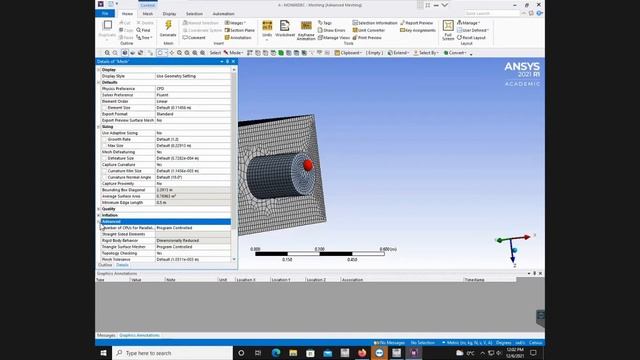Click Display Style value Use Geometry Setting

(x=193, y=76)
